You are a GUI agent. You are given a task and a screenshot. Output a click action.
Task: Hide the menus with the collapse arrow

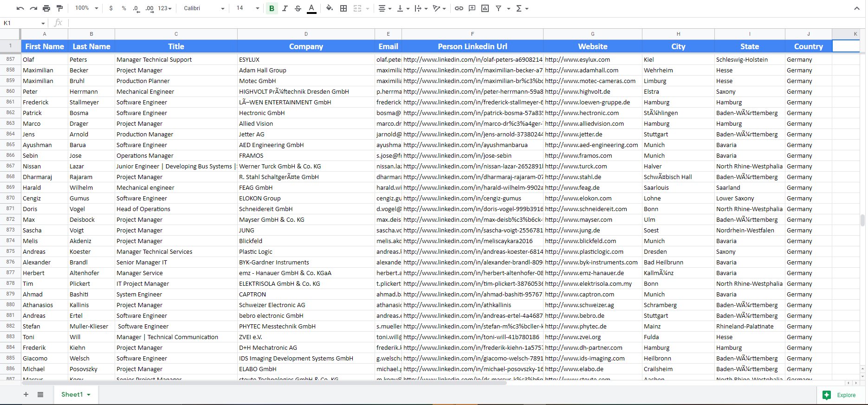[856, 8]
